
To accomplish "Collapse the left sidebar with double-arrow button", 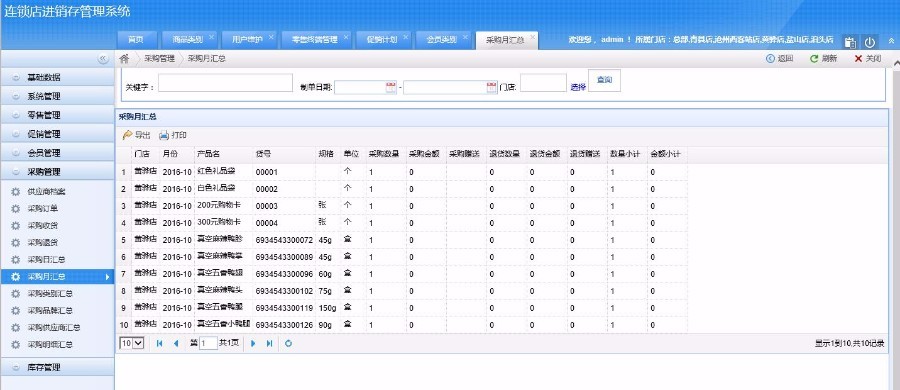I will click(x=103, y=59).
